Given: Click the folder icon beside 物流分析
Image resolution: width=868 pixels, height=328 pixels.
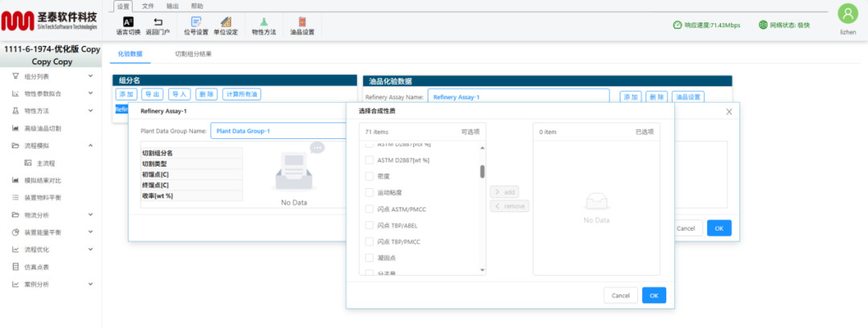Looking at the screenshot, I should [15, 215].
